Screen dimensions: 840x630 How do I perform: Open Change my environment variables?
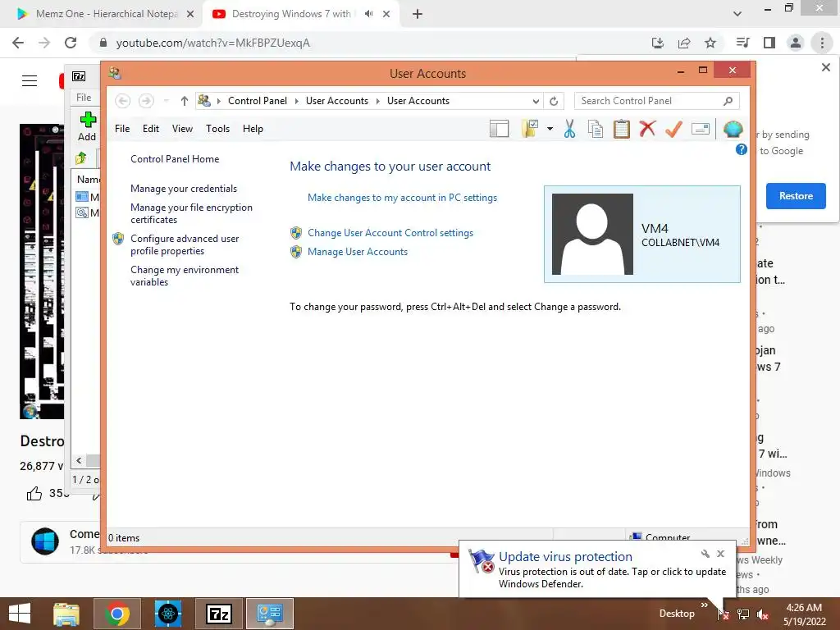[x=185, y=276]
